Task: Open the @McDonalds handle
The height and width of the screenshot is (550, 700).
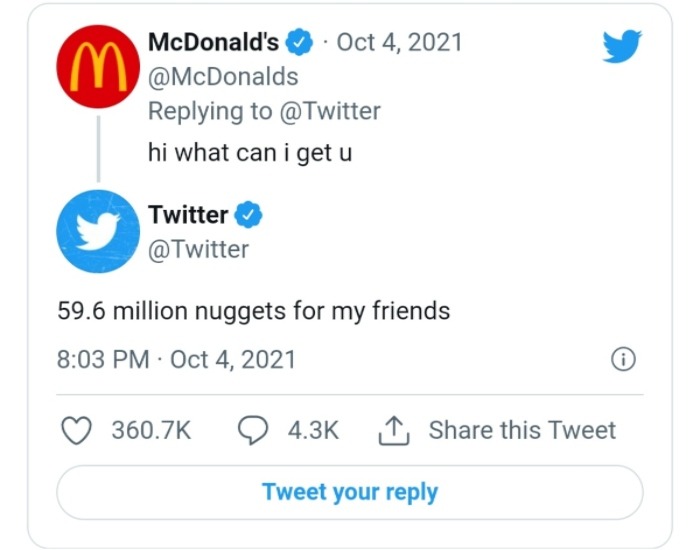Action: [223, 76]
